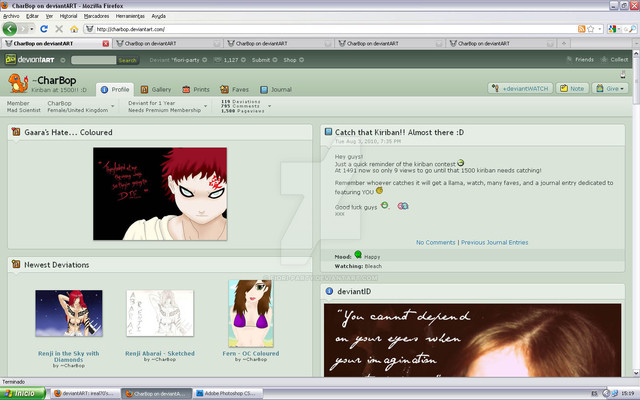Open a new tab with the plus button
640x400 pixels.
point(564,43)
